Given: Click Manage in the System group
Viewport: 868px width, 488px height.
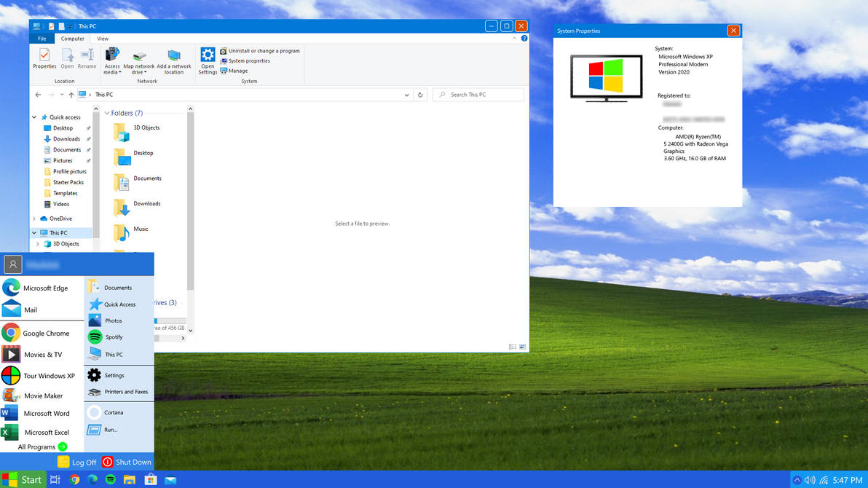Looking at the screenshot, I should click(x=234, y=71).
